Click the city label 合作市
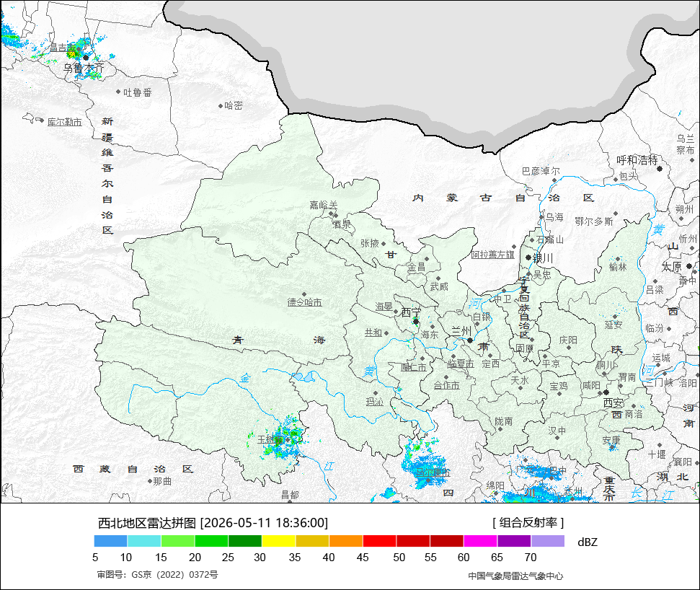Viewport: 700px width, 590px height. click(447, 385)
